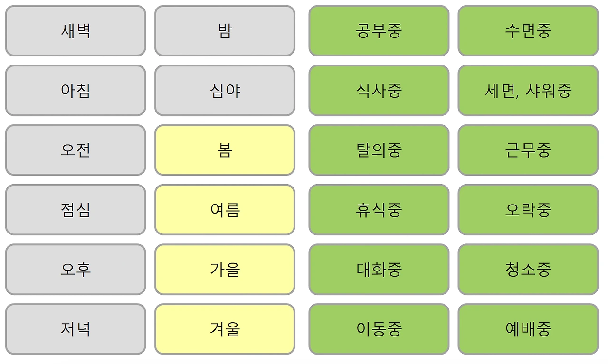The image size is (608, 364).
Task: Select the 오락중 status button
Action: point(528,210)
